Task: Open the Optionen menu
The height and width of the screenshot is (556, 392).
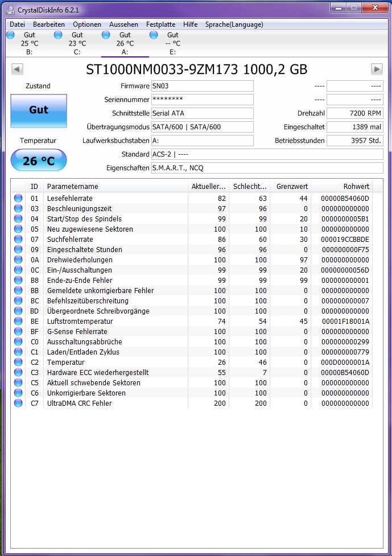Action: point(87,24)
